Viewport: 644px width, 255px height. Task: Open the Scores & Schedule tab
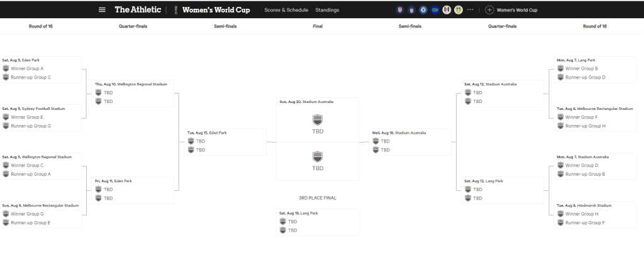(x=286, y=10)
